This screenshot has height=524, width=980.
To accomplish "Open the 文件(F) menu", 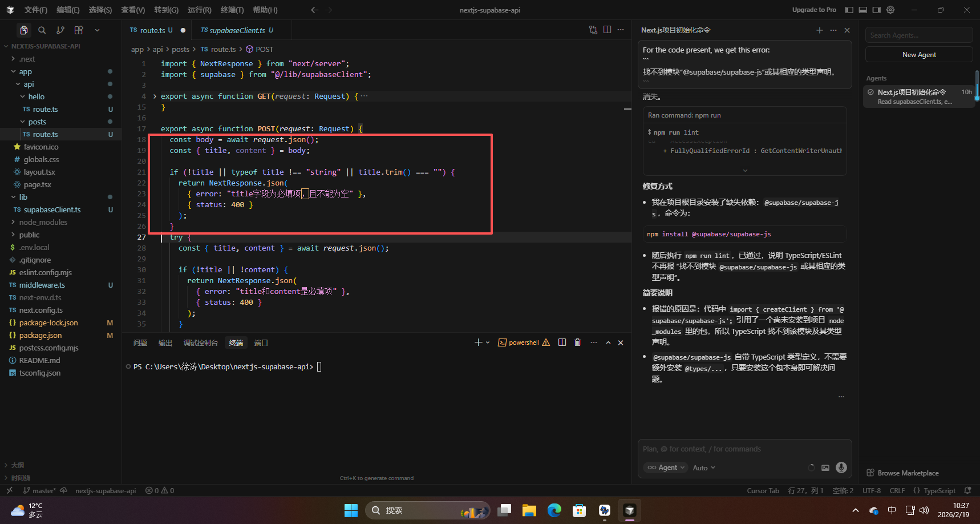I will tap(35, 10).
